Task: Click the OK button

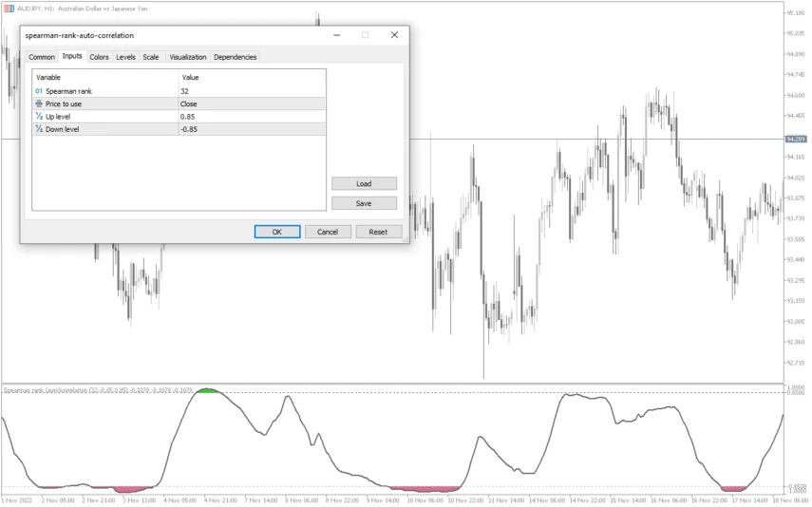Action: (277, 232)
